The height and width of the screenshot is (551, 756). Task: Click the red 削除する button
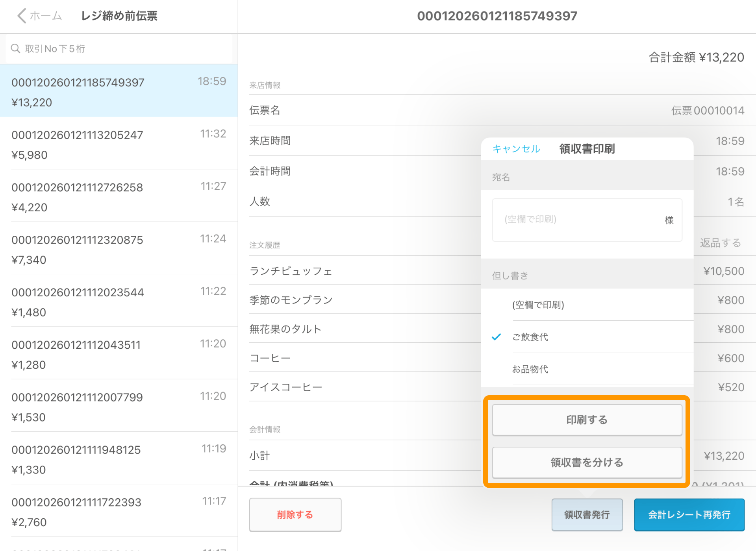[295, 514]
